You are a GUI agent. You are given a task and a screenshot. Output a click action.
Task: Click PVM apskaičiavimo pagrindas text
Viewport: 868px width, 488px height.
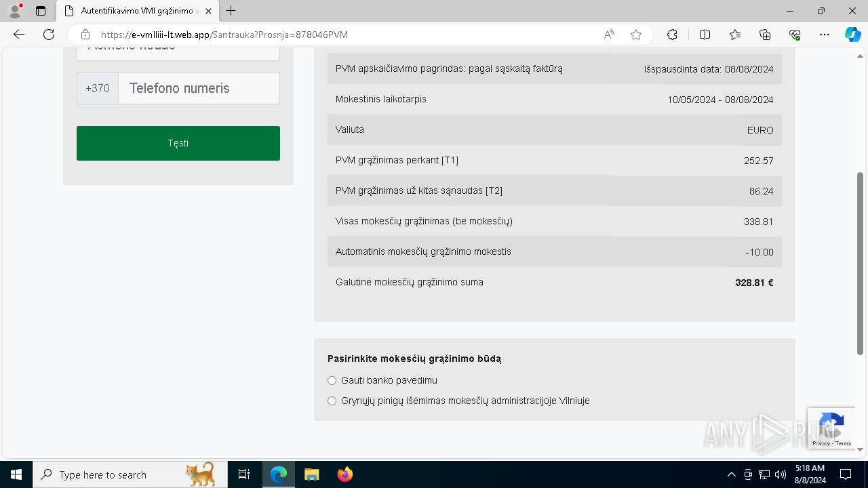[x=449, y=68]
